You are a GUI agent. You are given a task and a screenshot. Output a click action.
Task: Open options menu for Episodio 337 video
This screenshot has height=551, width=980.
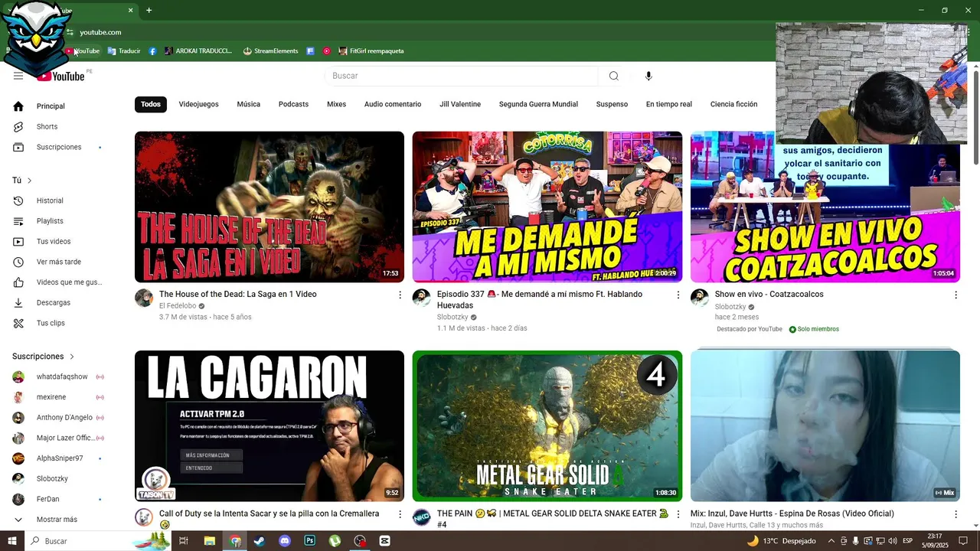tap(678, 295)
